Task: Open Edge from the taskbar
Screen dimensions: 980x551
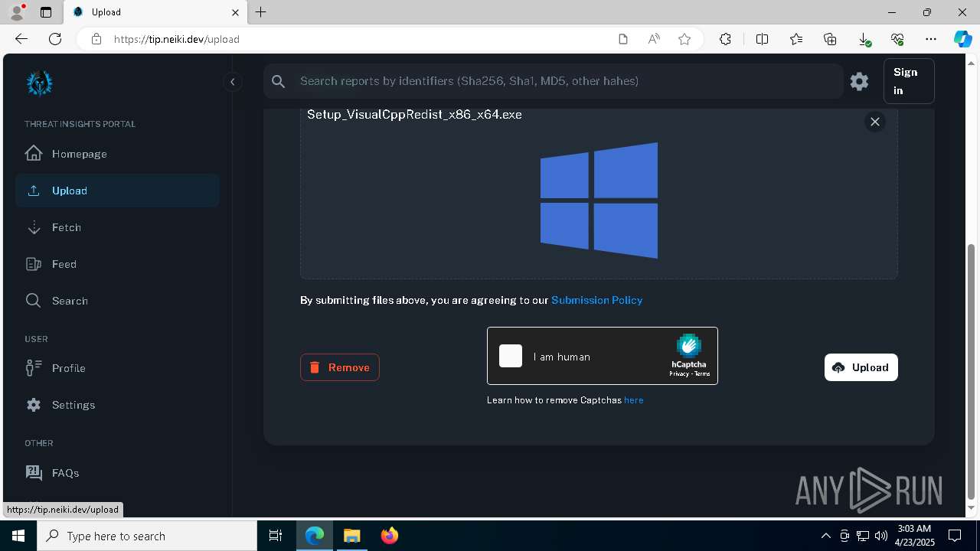Action: pyautogui.click(x=315, y=536)
